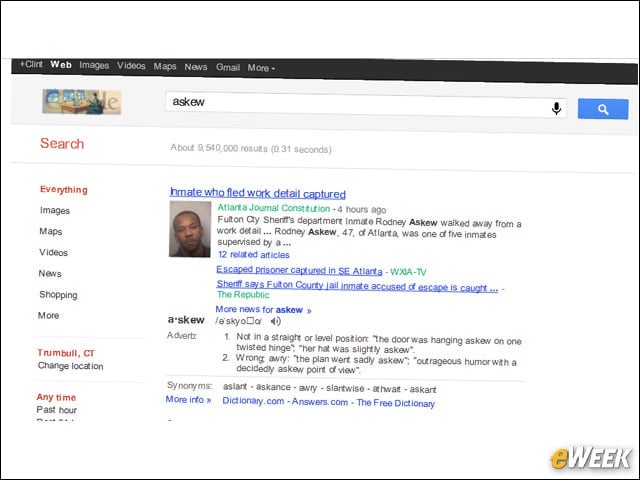Image resolution: width=640 pixels, height=480 pixels.
Task: Select the Shopping filter in sidebar
Action: tap(58, 295)
